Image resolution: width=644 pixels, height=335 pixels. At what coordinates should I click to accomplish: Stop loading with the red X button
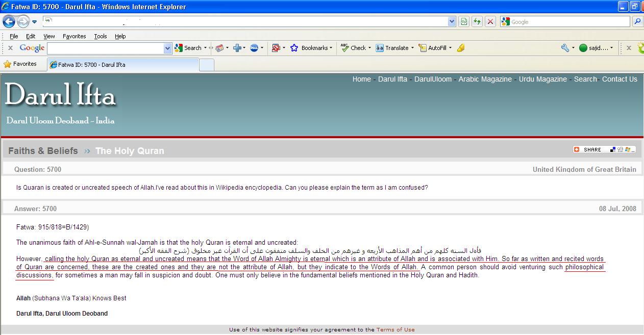click(490, 21)
